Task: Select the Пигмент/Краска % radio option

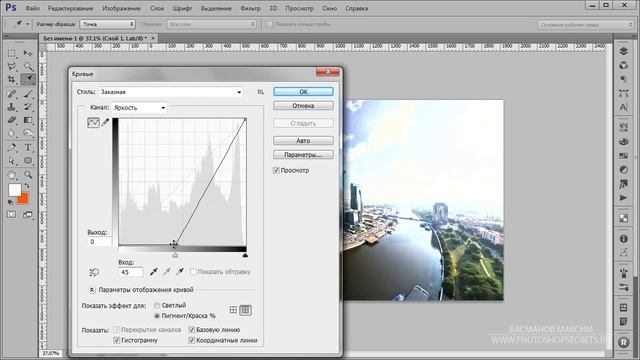Action: pos(157,316)
